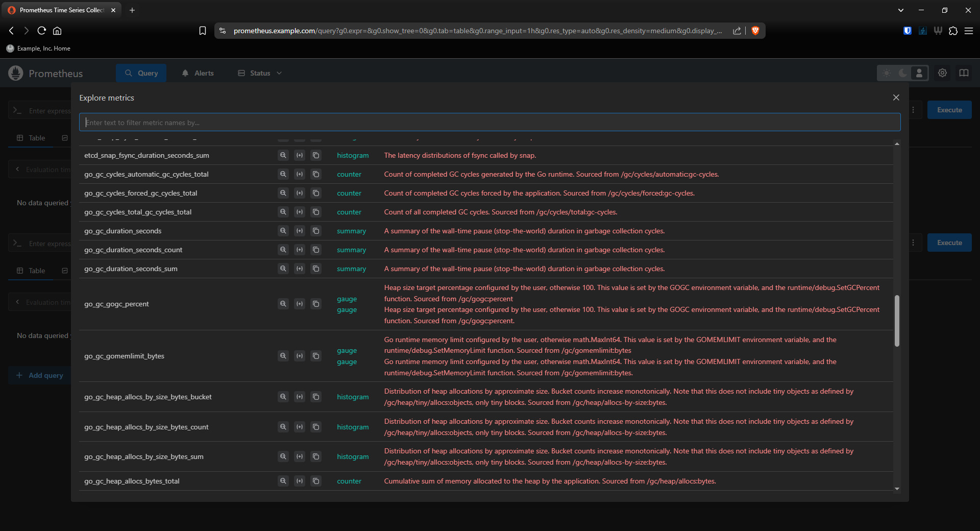Open the documentation book icon
Viewport: 980px width, 531px height.
click(964, 73)
